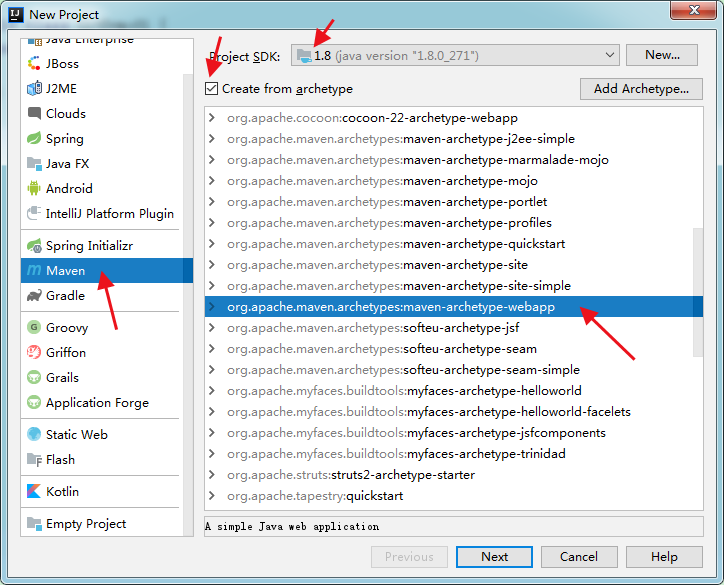Select the Kotlin logo icon
Viewport: 724px width, 585px height.
[34, 491]
